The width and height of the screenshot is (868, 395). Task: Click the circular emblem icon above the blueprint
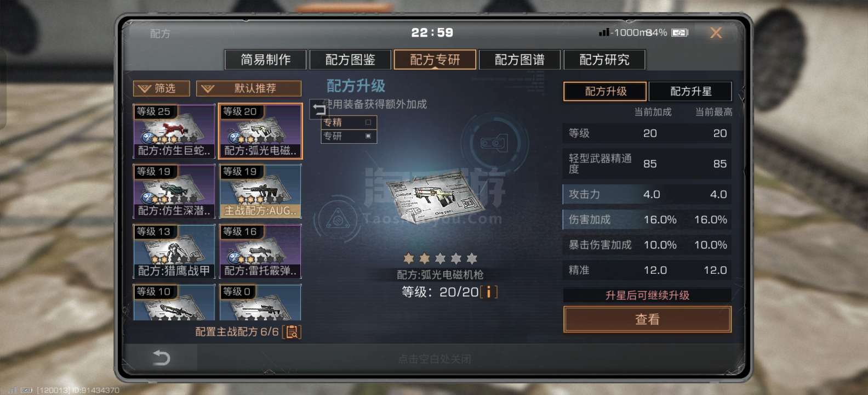[x=493, y=143]
